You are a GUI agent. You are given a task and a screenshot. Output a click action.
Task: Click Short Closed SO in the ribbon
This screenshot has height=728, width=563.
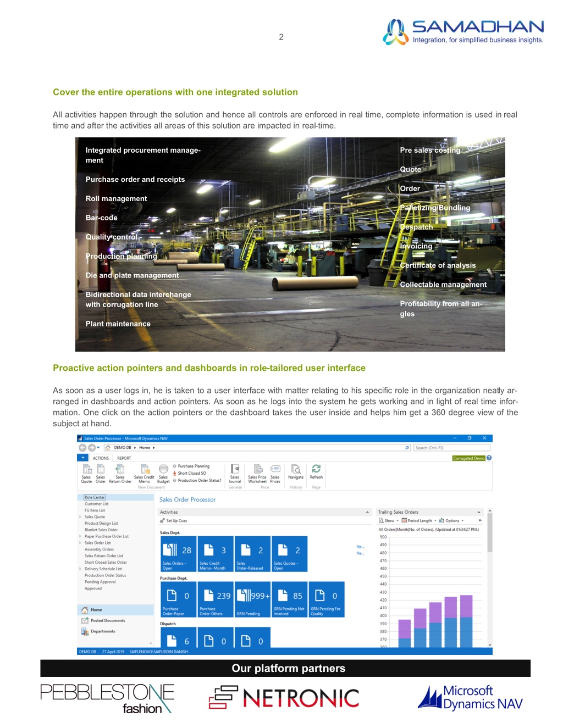pyautogui.click(x=190, y=473)
